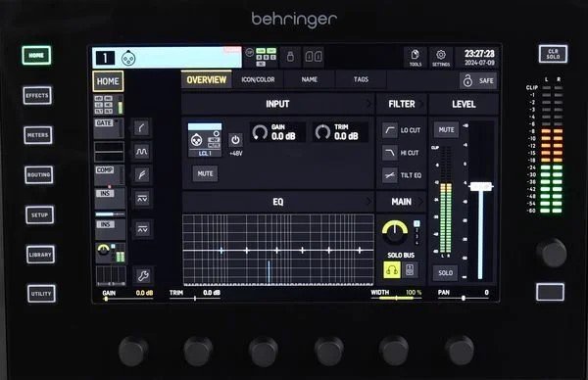Image resolution: width=588 pixels, height=380 pixels.
Task: Click the yellow headphones Solo Bus icon
Action: coord(392,270)
